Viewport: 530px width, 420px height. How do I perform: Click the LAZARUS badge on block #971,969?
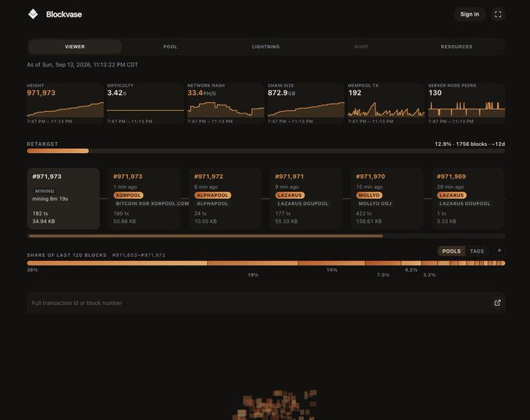click(452, 195)
